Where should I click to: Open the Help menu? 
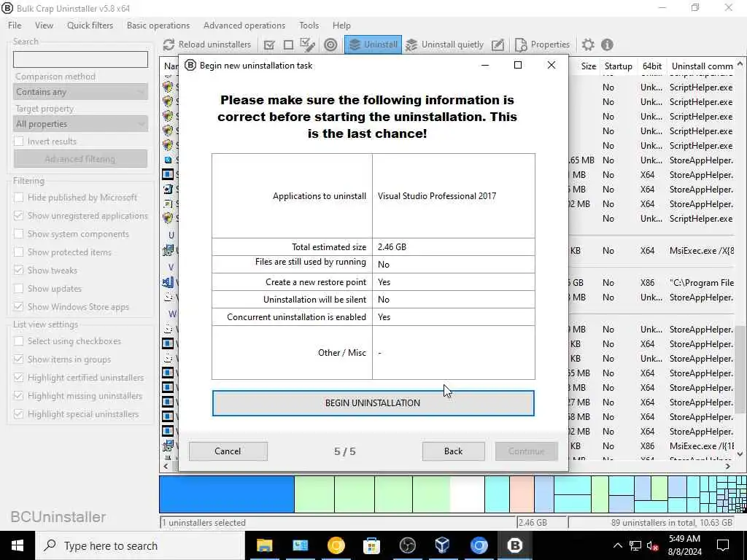pos(341,26)
